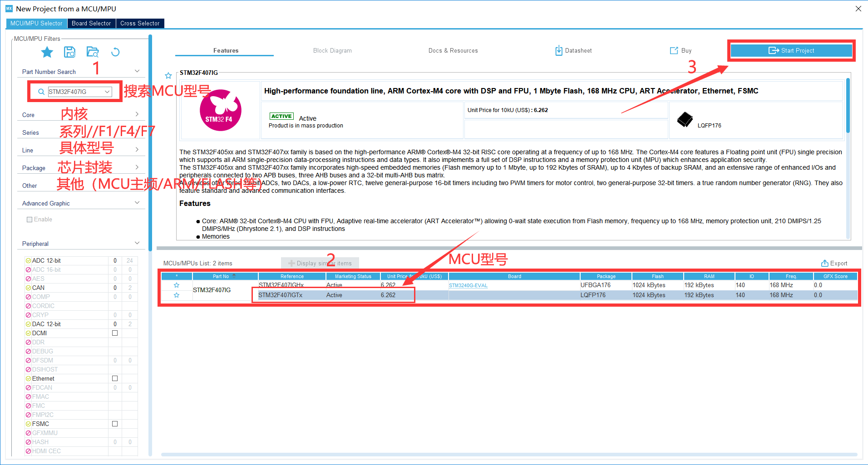Image resolution: width=868 pixels, height=465 pixels.
Task: Click the Start Project button
Action: coord(791,50)
